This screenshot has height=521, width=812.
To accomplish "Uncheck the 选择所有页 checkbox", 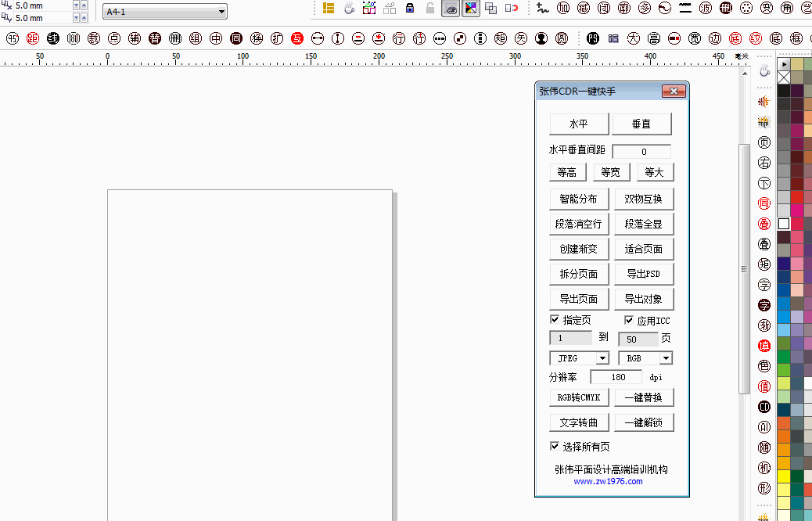I will [x=555, y=447].
